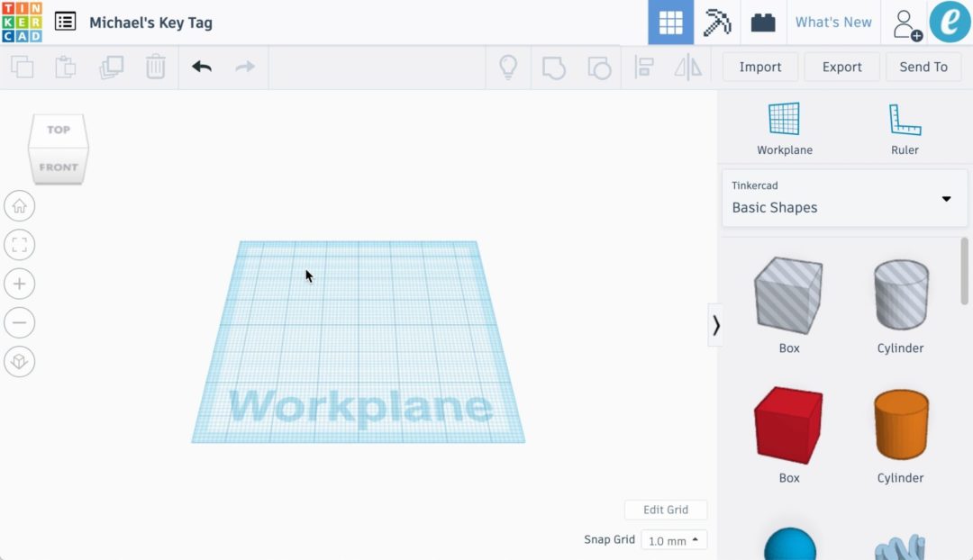Open the Tinkercad design menu icon
The height and width of the screenshot is (560, 973).
(62, 23)
